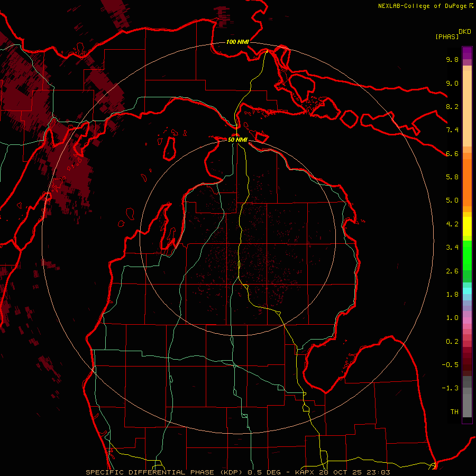The width and height of the screenshot is (476, 476).
Task: Select the 5.0 scale value
Action: pyautogui.click(x=452, y=200)
